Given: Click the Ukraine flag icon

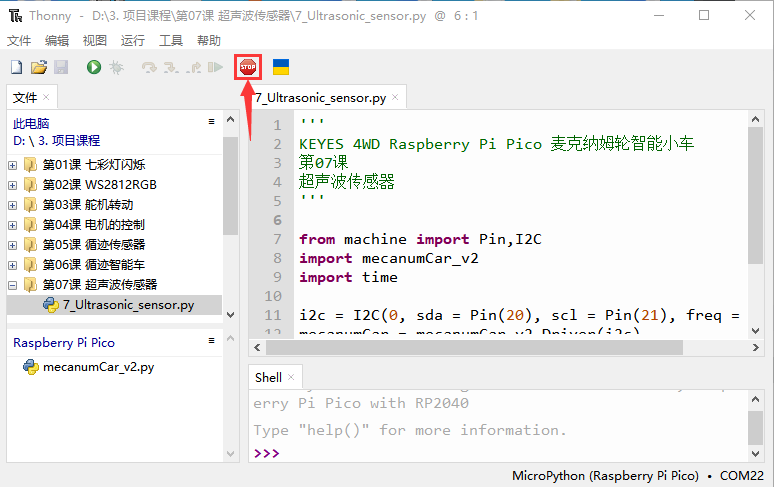Looking at the screenshot, I should pyautogui.click(x=281, y=67).
